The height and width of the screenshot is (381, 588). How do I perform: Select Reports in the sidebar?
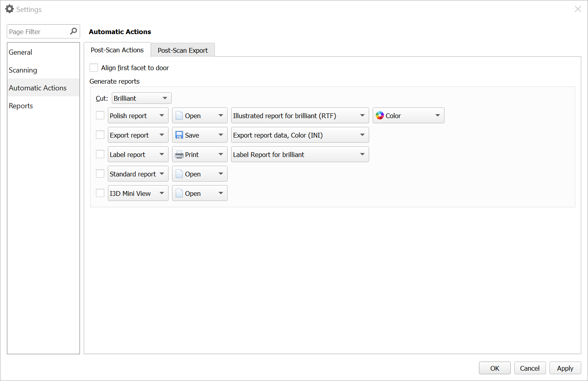coord(21,105)
